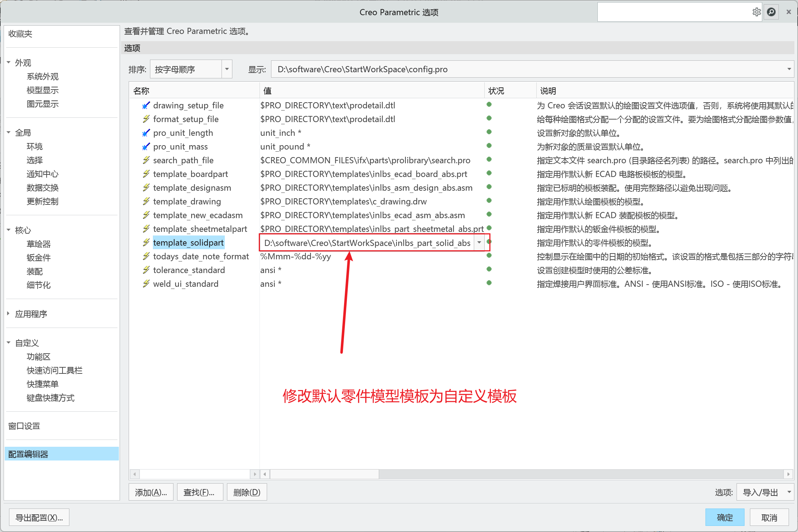
Task: Click the 名称 column header
Action: 194,91
